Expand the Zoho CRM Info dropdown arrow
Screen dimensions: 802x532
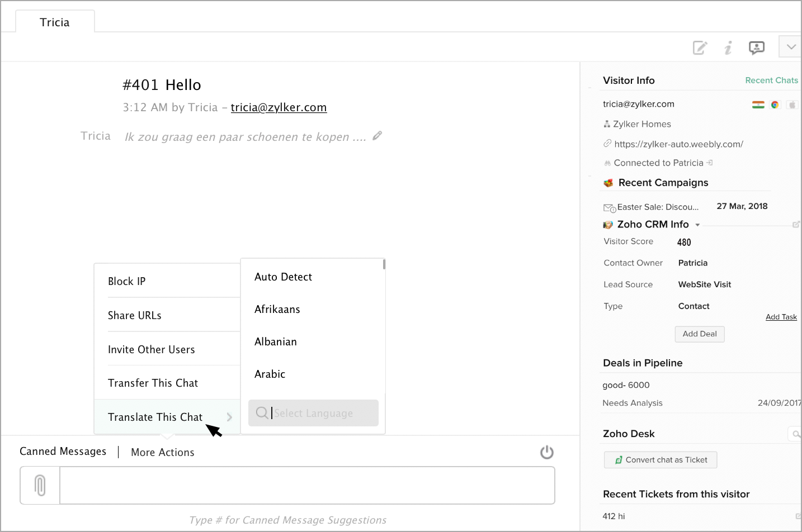click(x=697, y=225)
